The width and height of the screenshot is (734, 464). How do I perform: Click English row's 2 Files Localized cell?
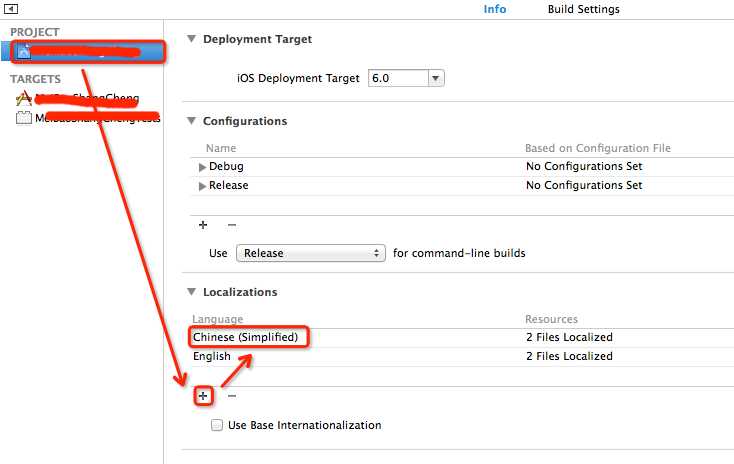(569, 356)
